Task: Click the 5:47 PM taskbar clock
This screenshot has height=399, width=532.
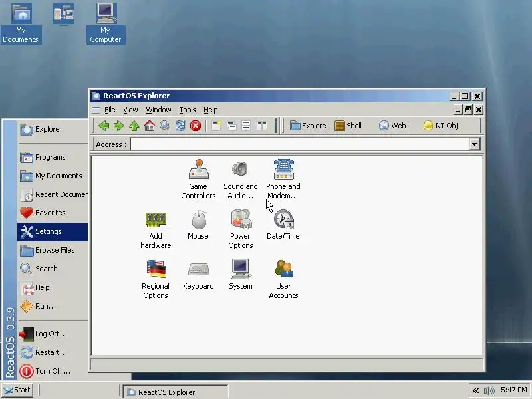Action: tap(513, 390)
